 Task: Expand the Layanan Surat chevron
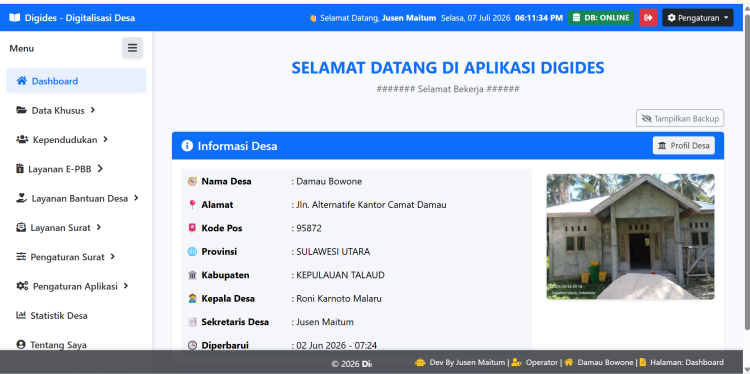tap(99, 228)
